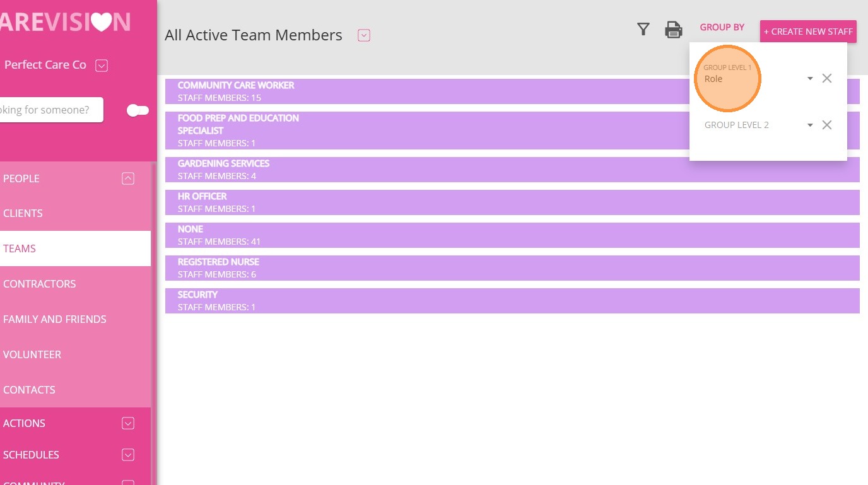Click the filter funnel icon
Viewport: 868px width, 485px height.
click(x=643, y=29)
